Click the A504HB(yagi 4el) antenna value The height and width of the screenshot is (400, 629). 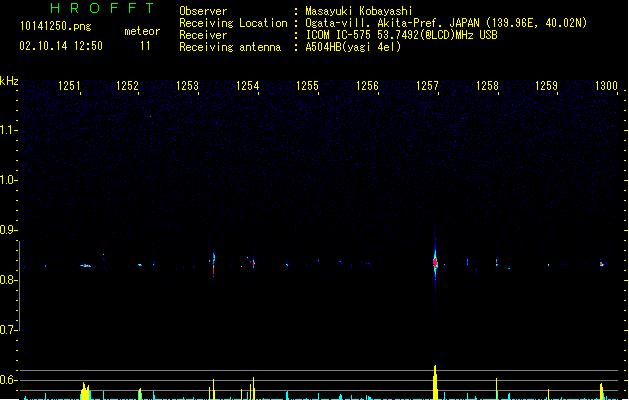[353, 47]
